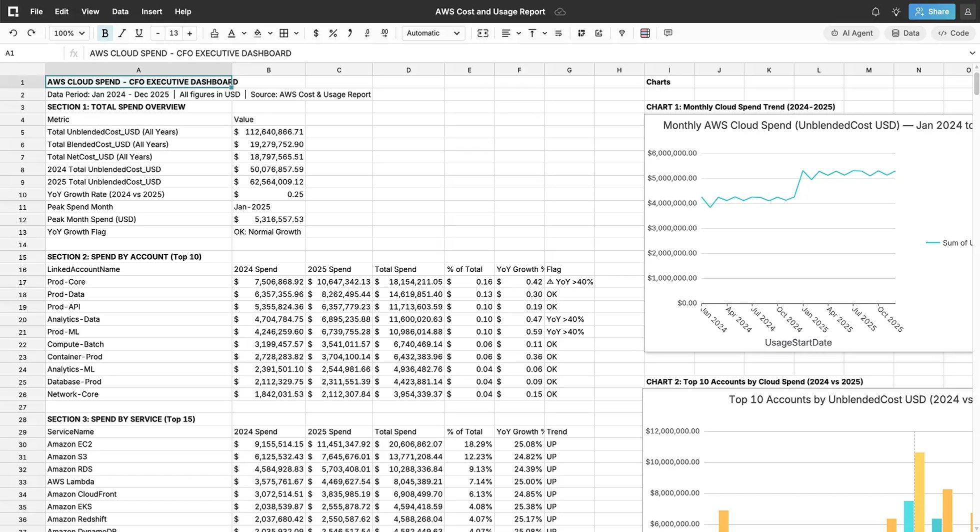Click the insert comment icon
This screenshot has height=532, width=980.
pos(668,33)
